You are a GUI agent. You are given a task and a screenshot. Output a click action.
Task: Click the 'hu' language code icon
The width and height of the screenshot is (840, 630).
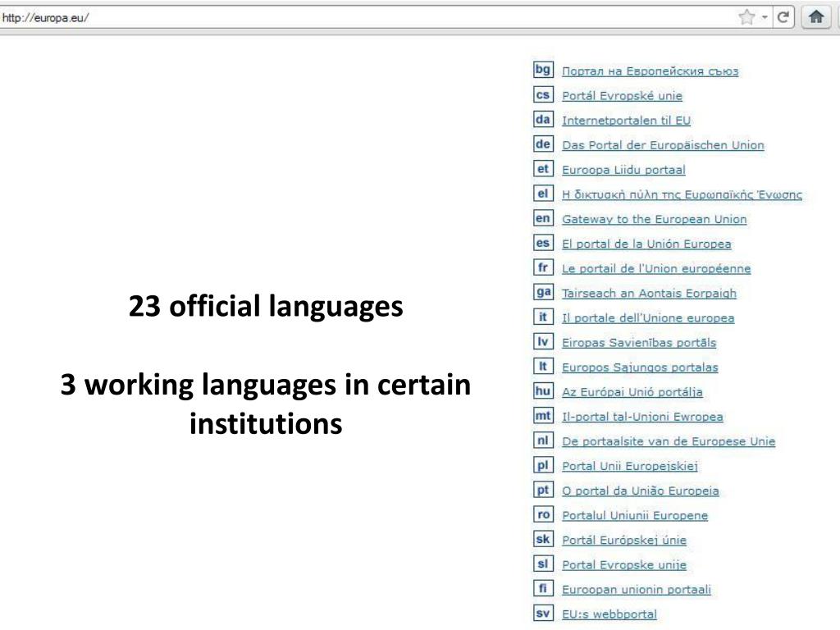543,390
